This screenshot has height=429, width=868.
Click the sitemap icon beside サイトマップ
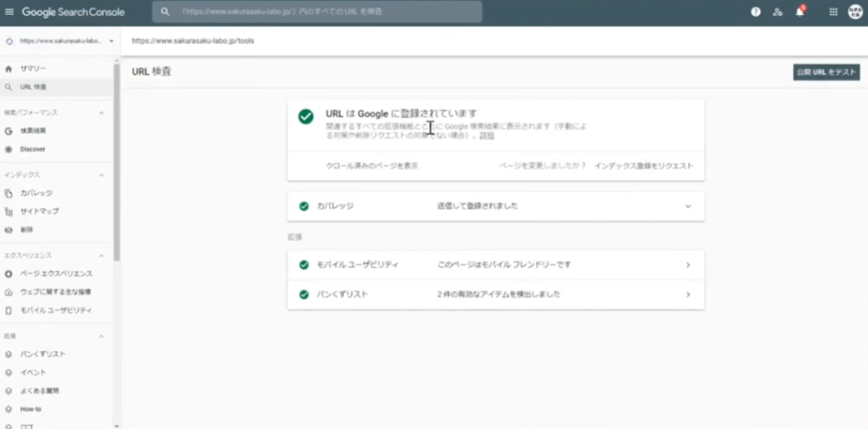pos(8,211)
